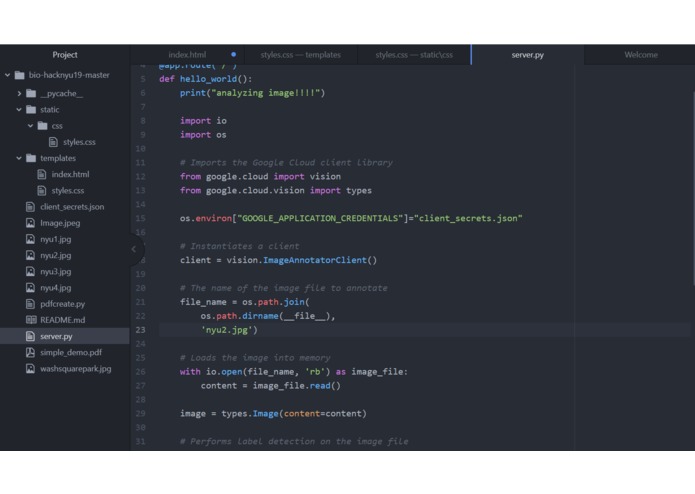Click the bio-hacknyu19-master folder icon
The height and width of the screenshot is (494, 695).
(x=20, y=75)
